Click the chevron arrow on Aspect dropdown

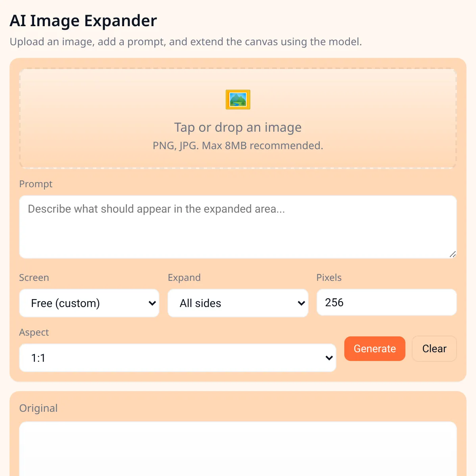[x=329, y=358]
